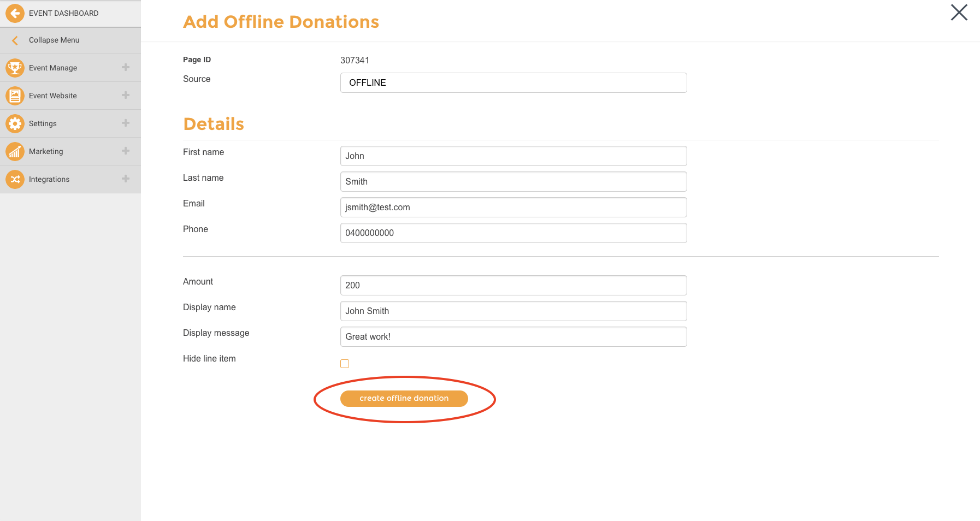The image size is (980, 521).
Task: Select the Collapse Menu item
Action: coord(70,40)
